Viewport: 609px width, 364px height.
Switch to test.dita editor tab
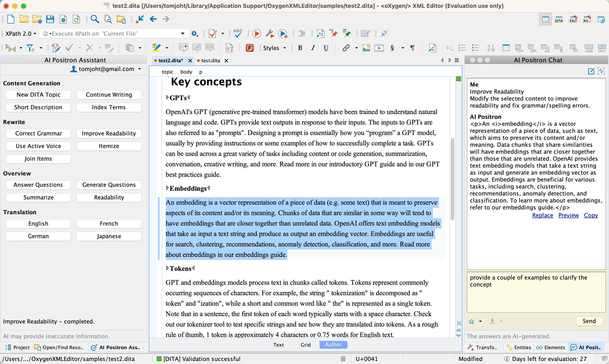pyautogui.click(x=211, y=61)
